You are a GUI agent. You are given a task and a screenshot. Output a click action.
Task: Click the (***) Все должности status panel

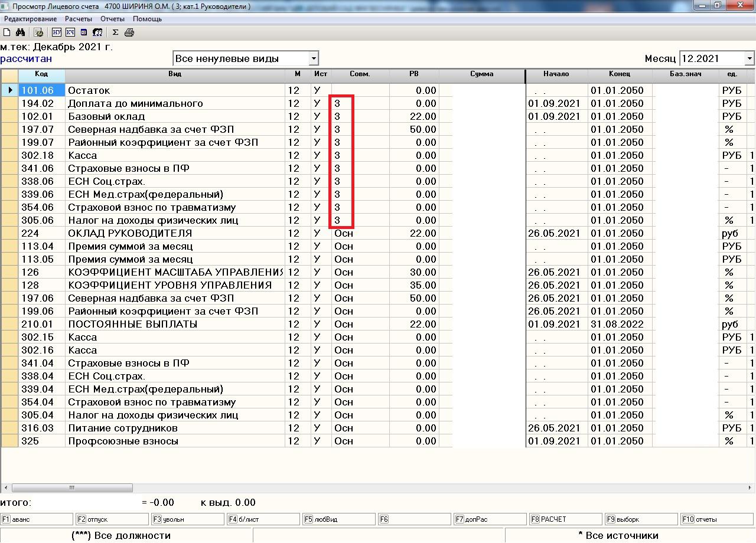(x=126, y=535)
